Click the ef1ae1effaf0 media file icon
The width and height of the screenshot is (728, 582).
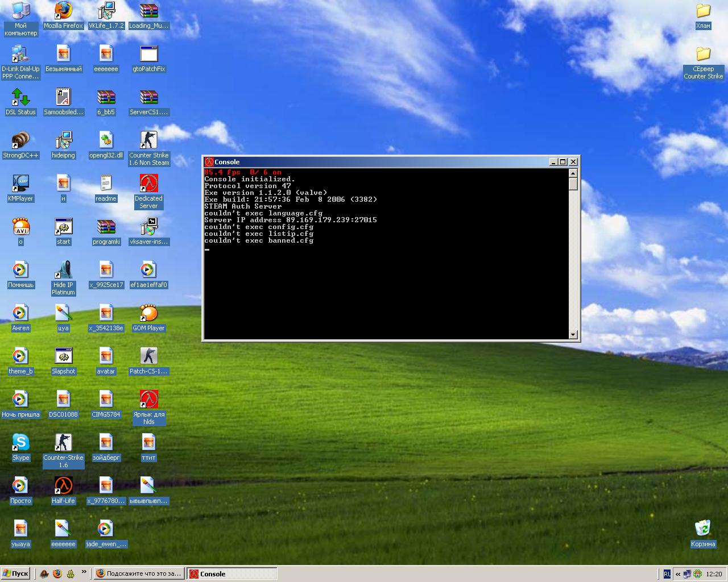point(148,275)
